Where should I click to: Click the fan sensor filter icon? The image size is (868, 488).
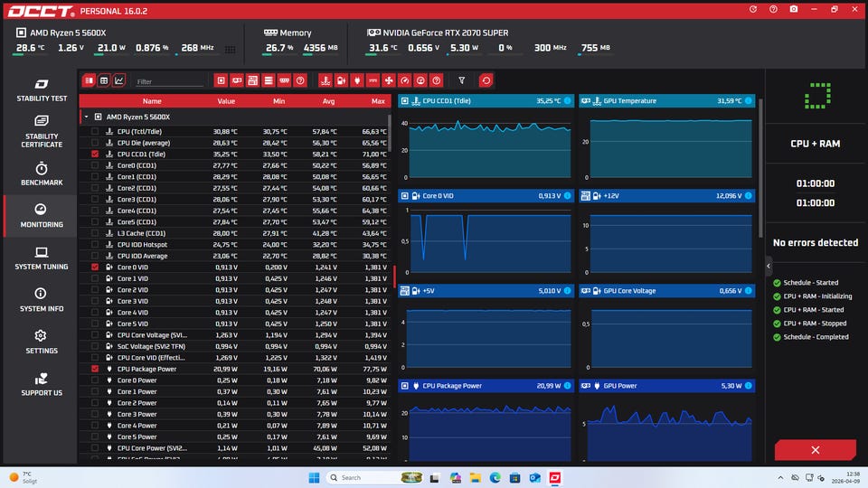tap(388, 80)
